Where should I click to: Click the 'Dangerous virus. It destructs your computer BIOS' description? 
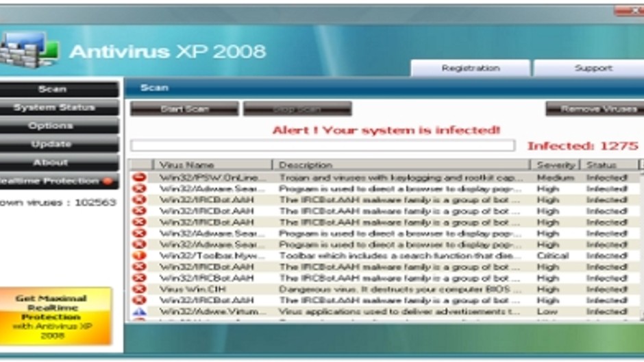400,289
